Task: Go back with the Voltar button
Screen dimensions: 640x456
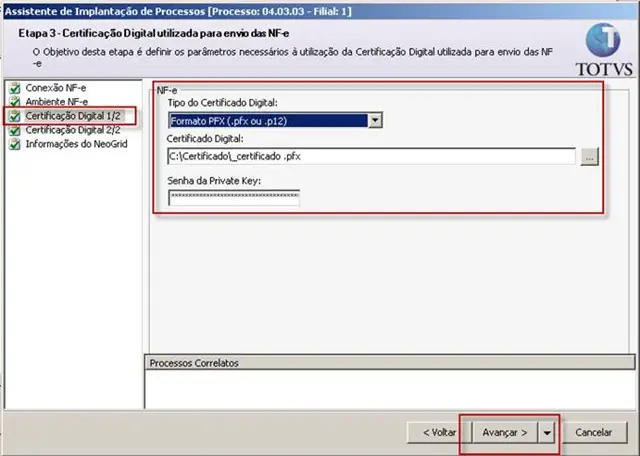Action: tap(439, 433)
